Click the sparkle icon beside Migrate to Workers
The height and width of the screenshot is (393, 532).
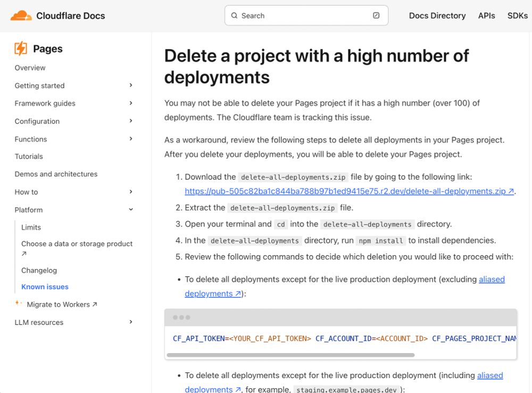click(x=18, y=303)
